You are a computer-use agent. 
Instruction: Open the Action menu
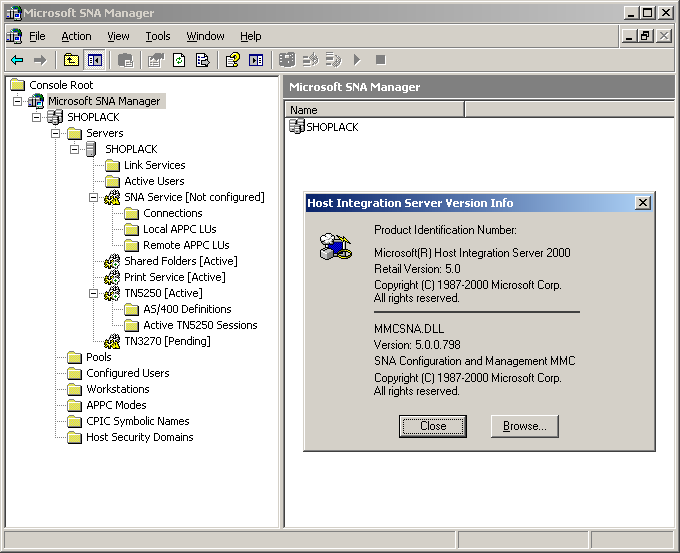(x=76, y=36)
